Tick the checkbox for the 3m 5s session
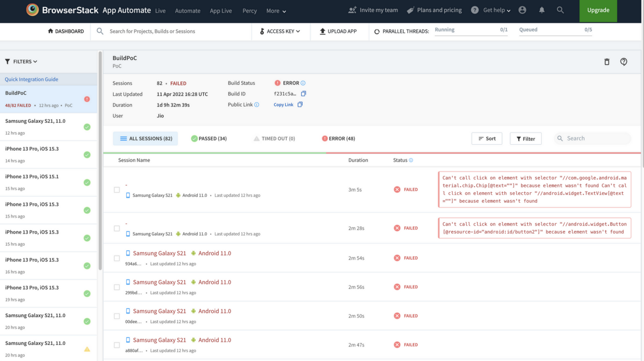644x361 pixels. 117,190
